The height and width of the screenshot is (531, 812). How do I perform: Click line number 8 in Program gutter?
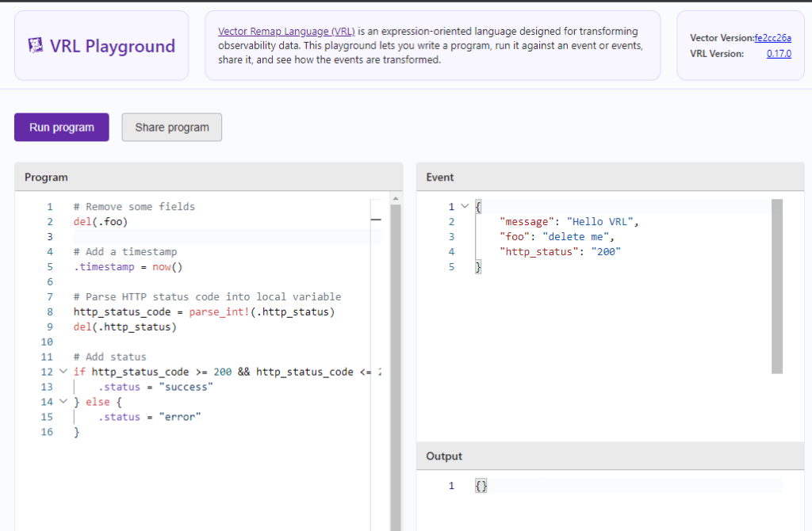(x=49, y=312)
